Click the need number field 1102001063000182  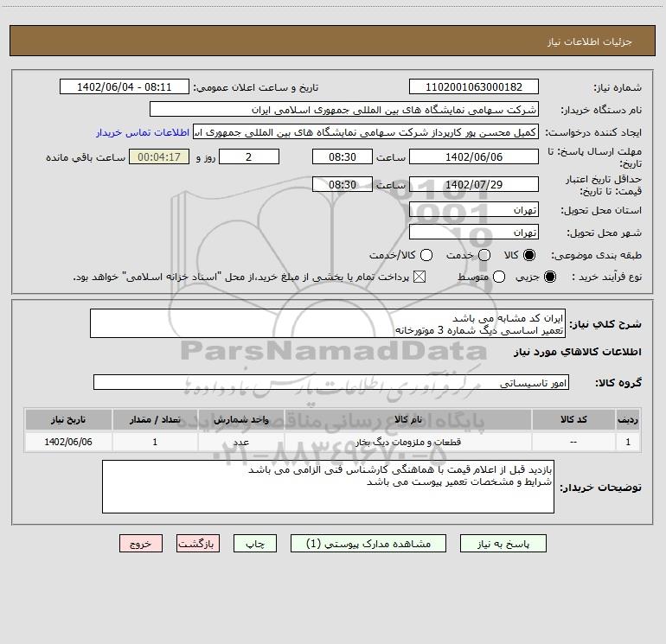point(474,86)
